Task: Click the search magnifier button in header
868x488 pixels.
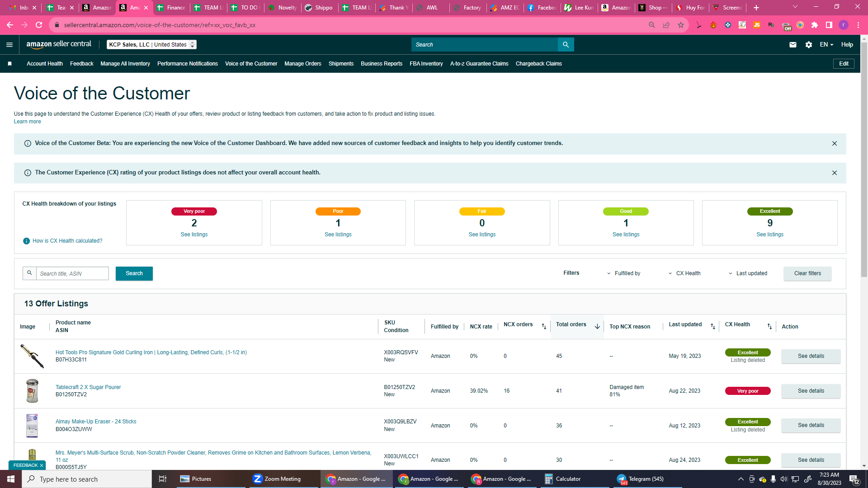Action: (566, 44)
